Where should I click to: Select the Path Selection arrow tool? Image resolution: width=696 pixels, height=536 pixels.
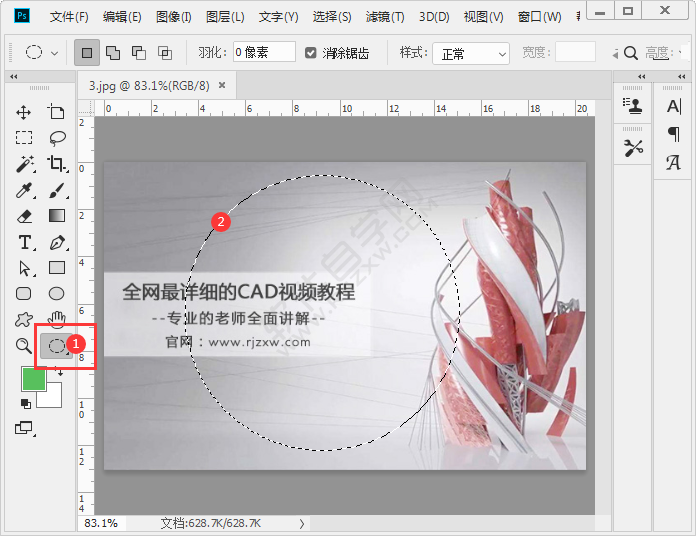coord(25,268)
